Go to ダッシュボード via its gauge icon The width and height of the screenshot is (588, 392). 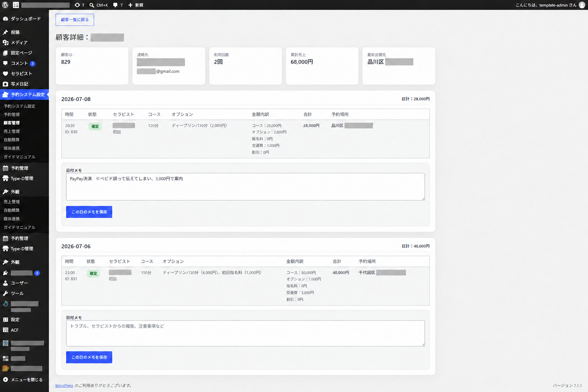pos(5,19)
